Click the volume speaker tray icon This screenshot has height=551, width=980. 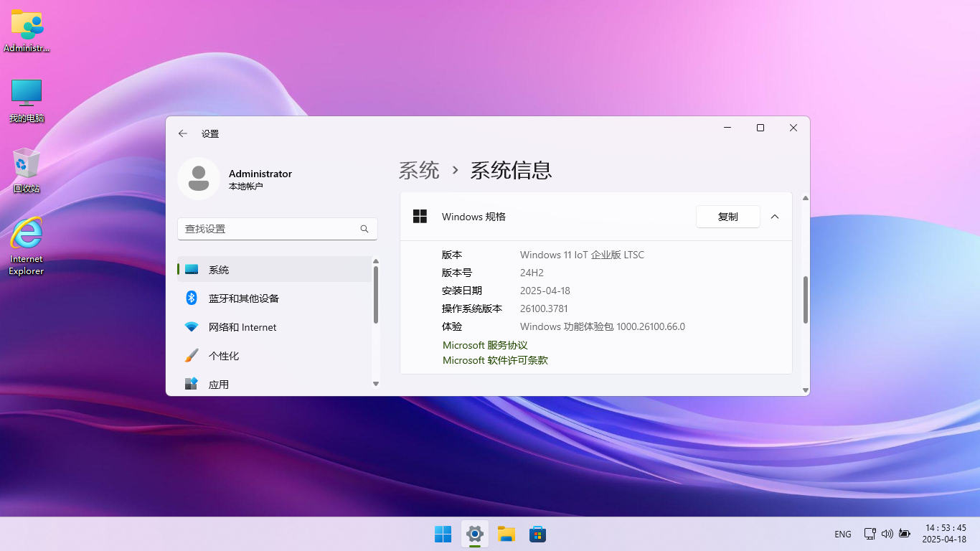click(x=887, y=534)
